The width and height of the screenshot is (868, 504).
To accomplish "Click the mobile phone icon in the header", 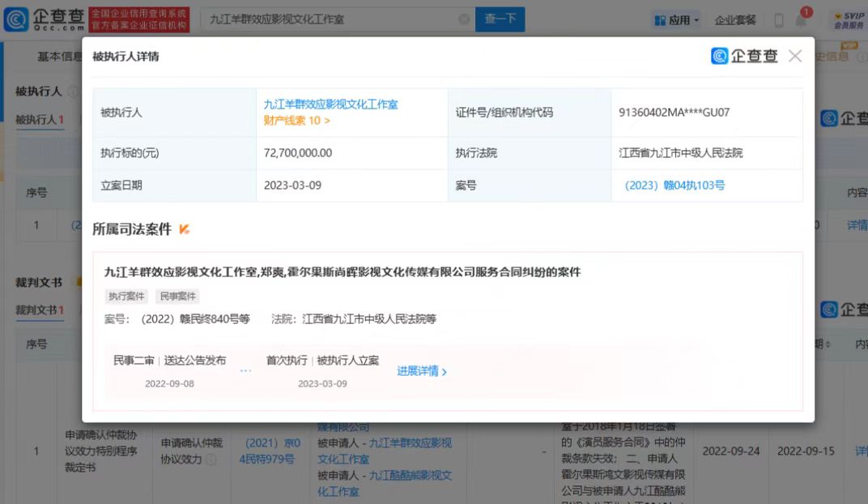I will tap(778, 20).
